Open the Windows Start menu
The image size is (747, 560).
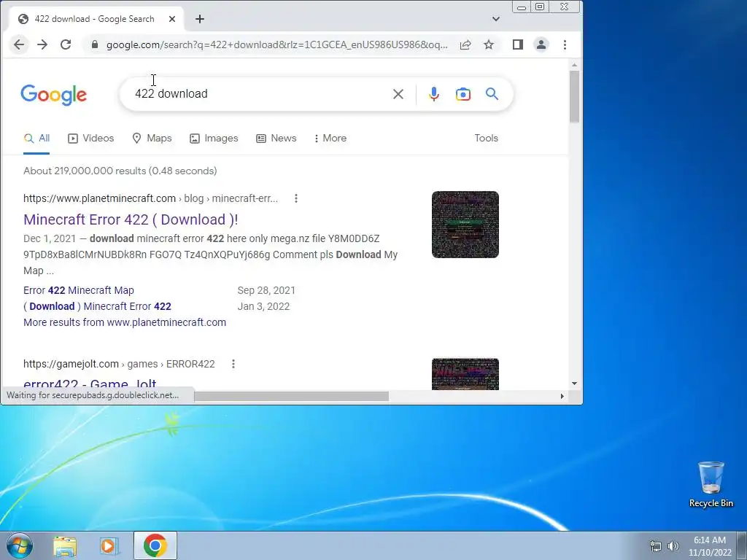(x=19, y=545)
